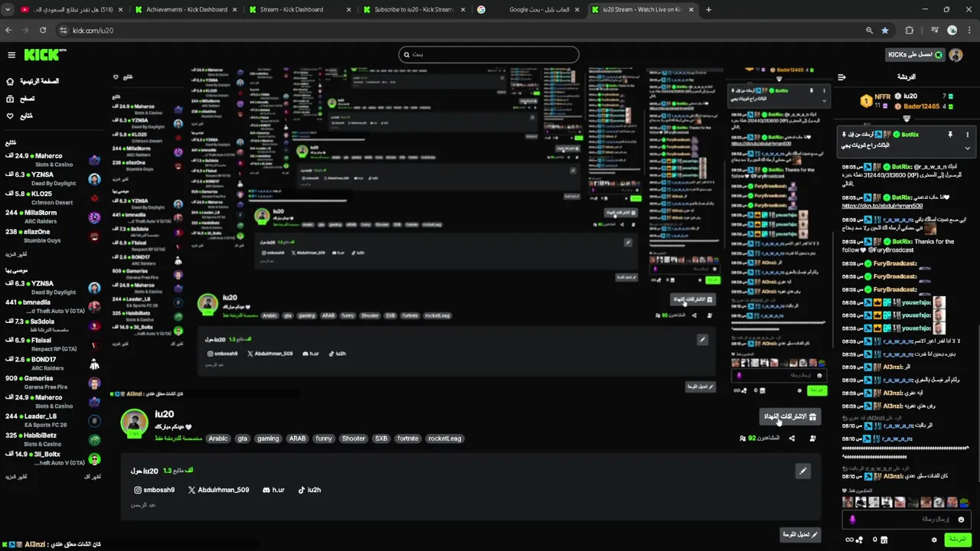Open the emoji picker in chat input

[962, 519]
